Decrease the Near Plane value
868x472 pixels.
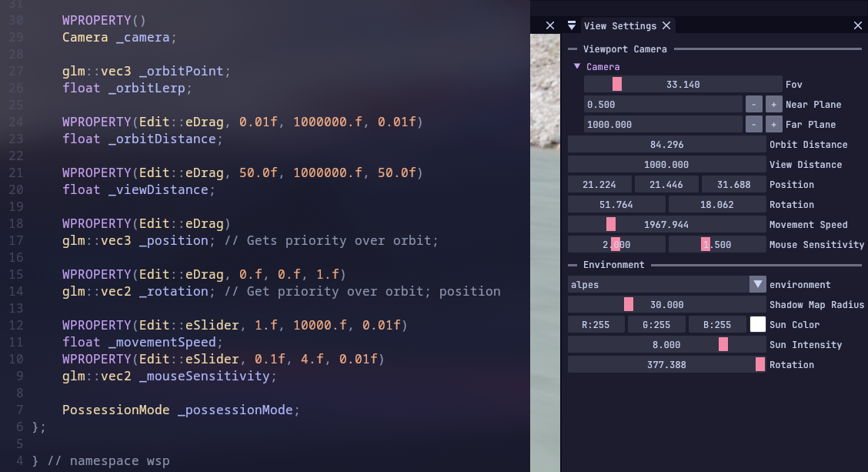point(755,105)
